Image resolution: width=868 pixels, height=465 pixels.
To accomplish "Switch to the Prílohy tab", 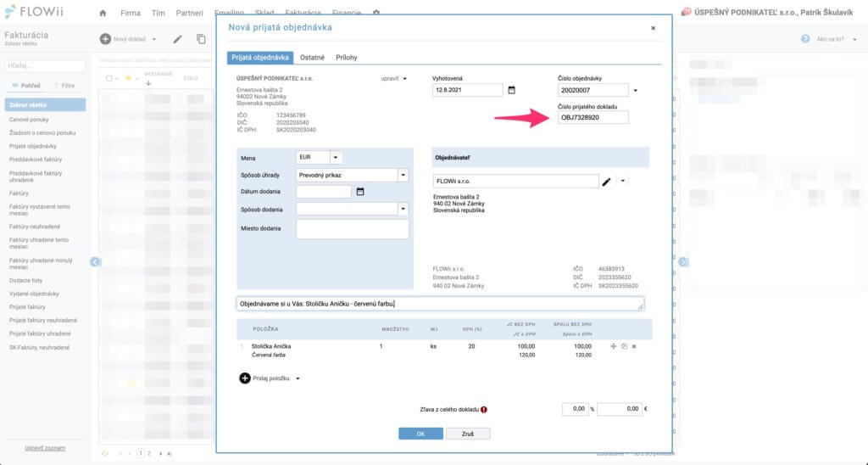I will (x=347, y=58).
